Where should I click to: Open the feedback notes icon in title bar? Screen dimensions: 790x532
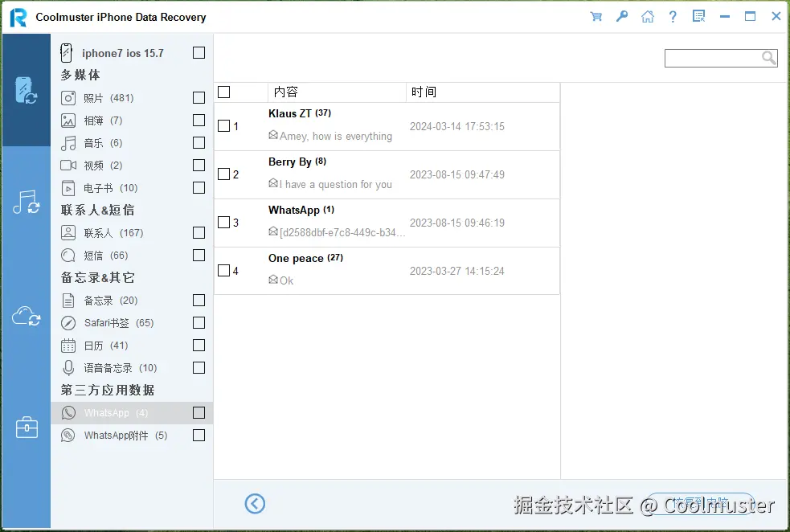(x=699, y=17)
